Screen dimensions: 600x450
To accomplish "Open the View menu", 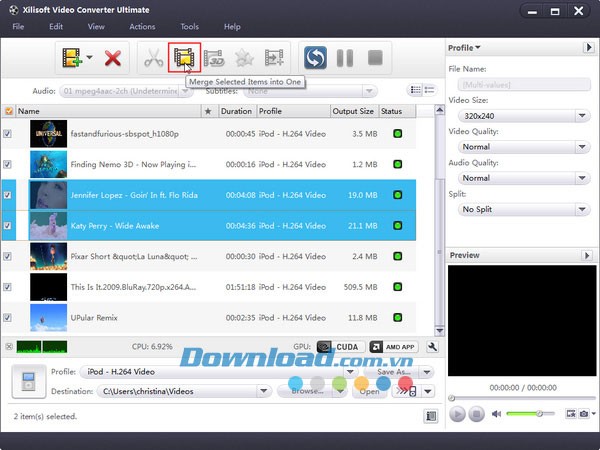I will click(x=96, y=27).
